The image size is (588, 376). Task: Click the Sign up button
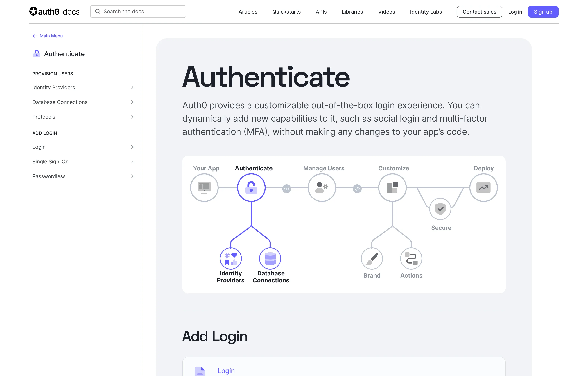tap(543, 12)
